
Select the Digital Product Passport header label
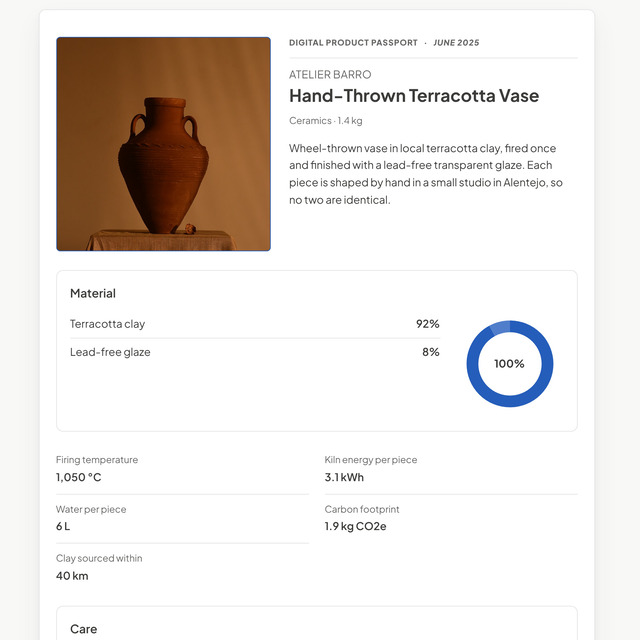(353, 43)
